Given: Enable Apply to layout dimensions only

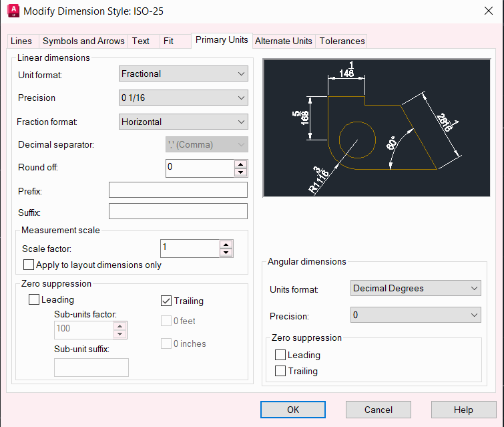Looking at the screenshot, I should [x=29, y=265].
